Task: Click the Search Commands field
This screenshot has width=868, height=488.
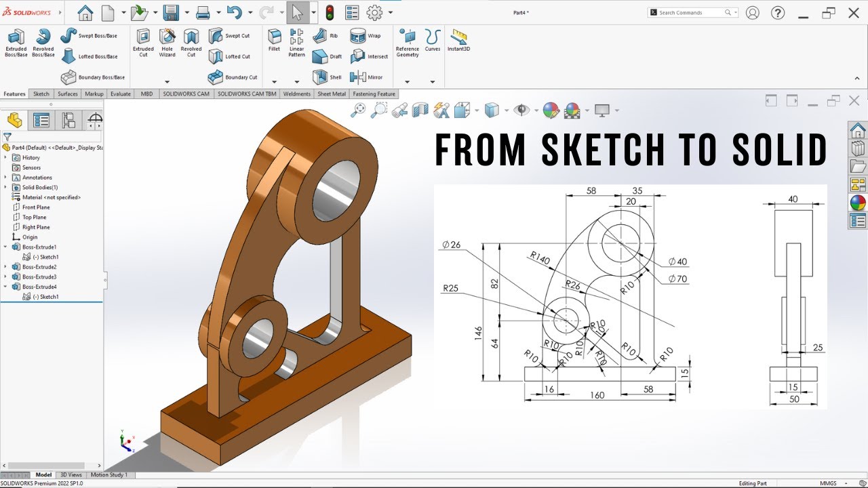Action: click(693, 12)
